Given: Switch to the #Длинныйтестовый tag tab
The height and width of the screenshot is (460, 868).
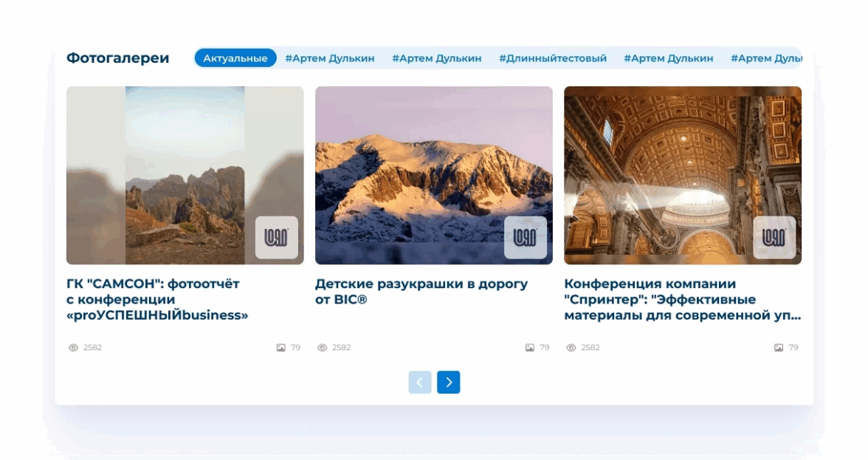Looking at the screenshot, I should pyautogui.click(x=552, y=58).
